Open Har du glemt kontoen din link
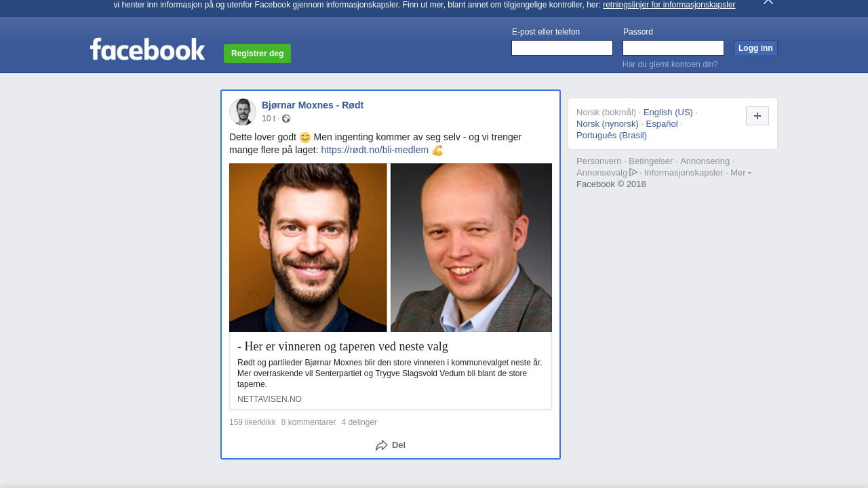 pos(670,64)
